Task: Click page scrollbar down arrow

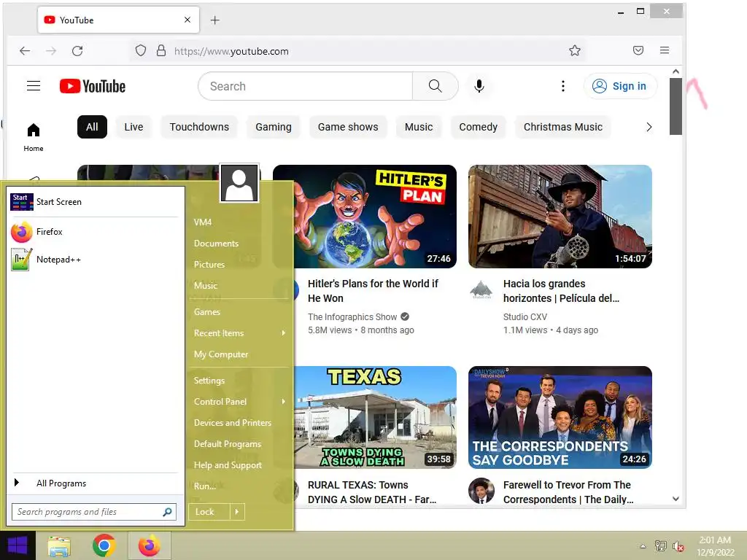Action: point(676,499)
